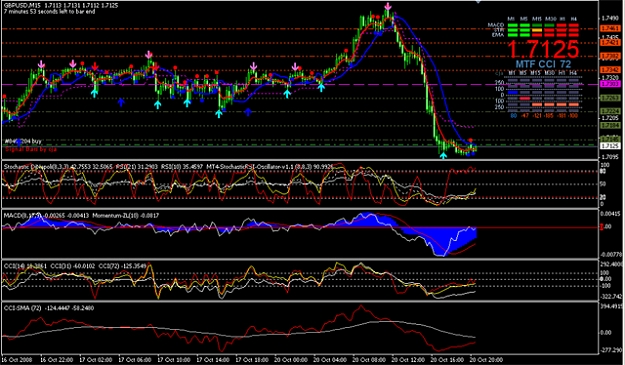The height and width of the screenshot is (365, 625).
Task: Click the -0.00778 MACD scale value
Action: pyautogui.click(x=611, y=254)
